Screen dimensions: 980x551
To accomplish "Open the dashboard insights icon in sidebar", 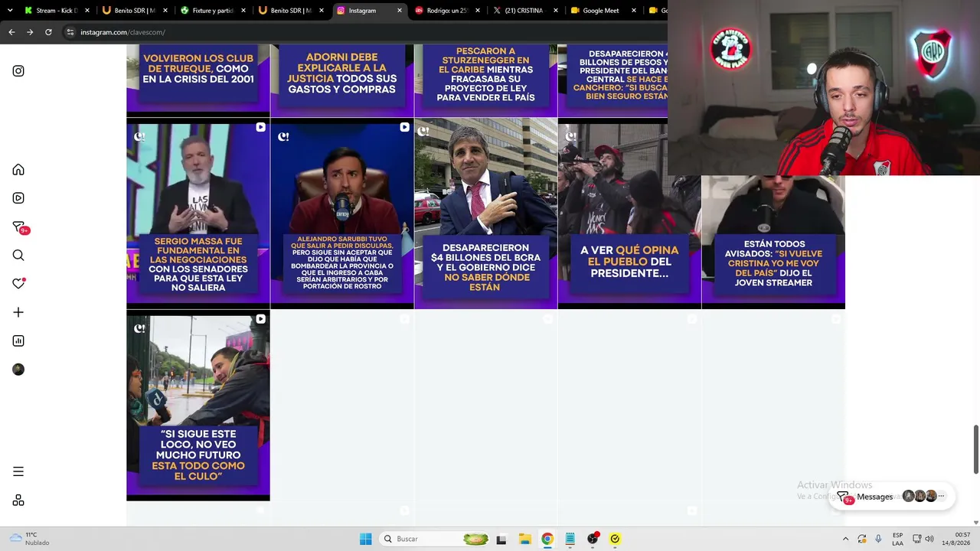I will (x=18, y=341).
